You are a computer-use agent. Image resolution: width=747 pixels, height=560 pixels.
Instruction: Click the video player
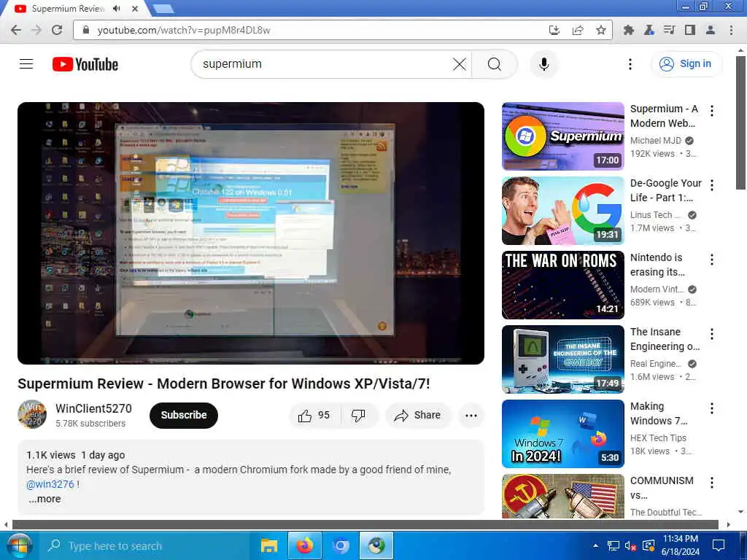click(x=251, y=233)
